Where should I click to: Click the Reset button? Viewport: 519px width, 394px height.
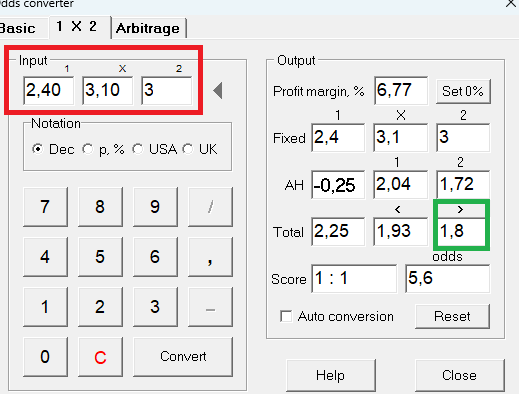(x=452, y=316)
